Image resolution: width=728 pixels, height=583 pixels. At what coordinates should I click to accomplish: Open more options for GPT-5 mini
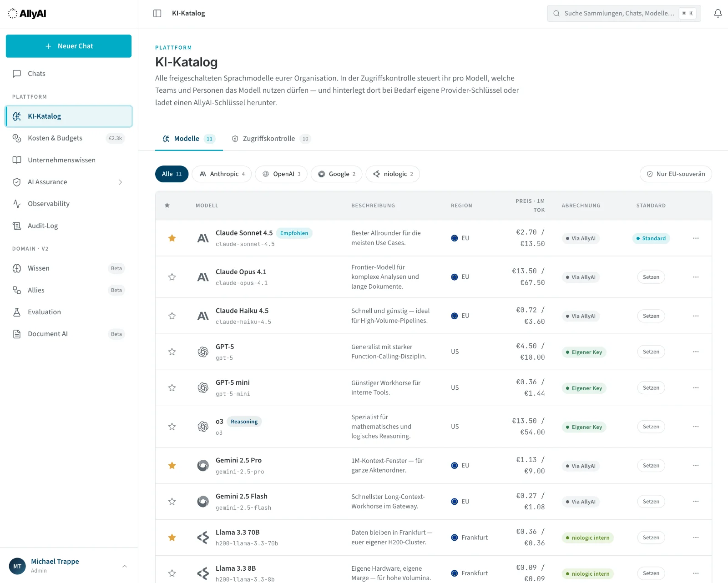coord(696,388)
